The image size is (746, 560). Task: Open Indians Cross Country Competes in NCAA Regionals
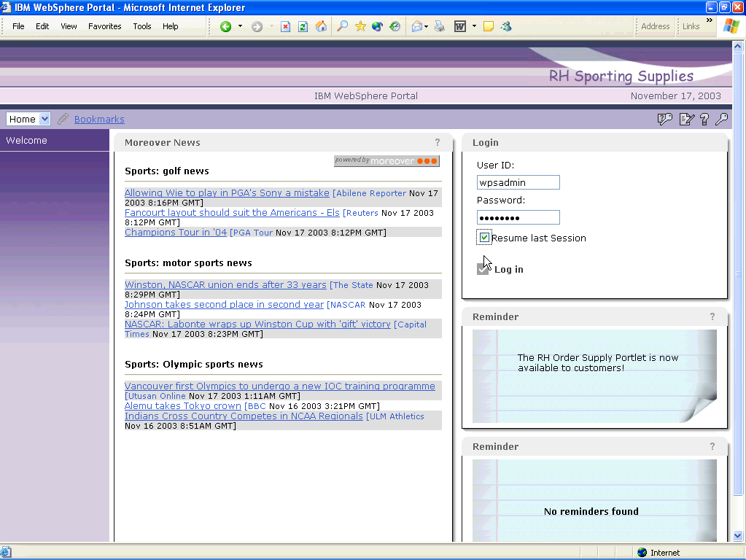coord(244,416)
